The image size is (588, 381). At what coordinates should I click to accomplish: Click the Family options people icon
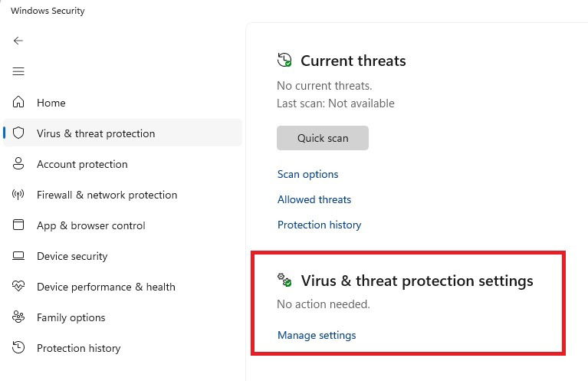18,317
